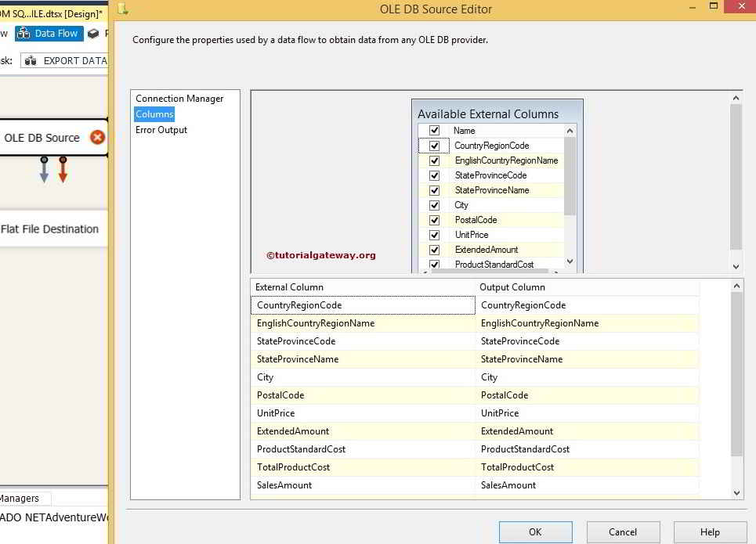Image resolution: width=756 pixels, height=544 pixels.
Task: Edit SalesAmount output column cell
Action: [x=587, y=485]
